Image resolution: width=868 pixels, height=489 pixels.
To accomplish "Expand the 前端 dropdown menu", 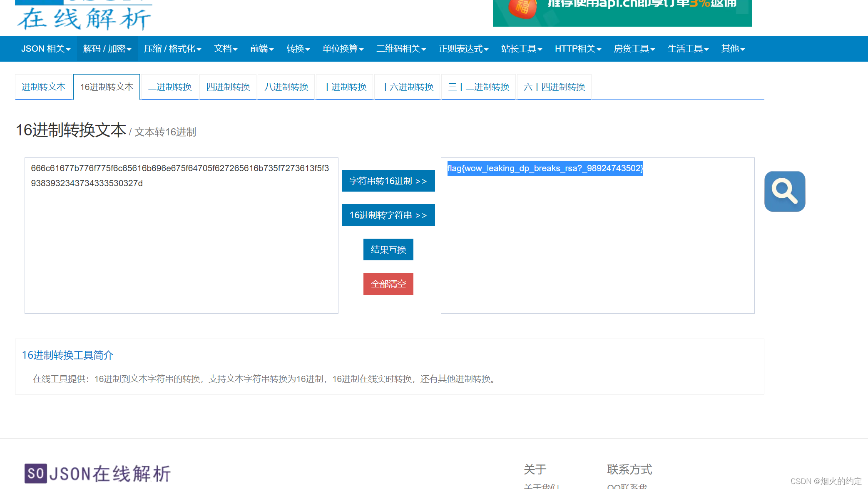I will tap(262, 49).
